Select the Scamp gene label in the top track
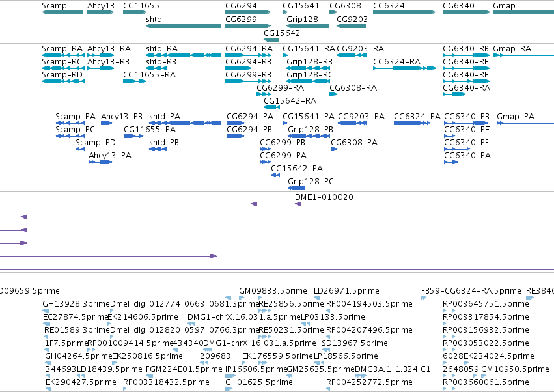 54,6
